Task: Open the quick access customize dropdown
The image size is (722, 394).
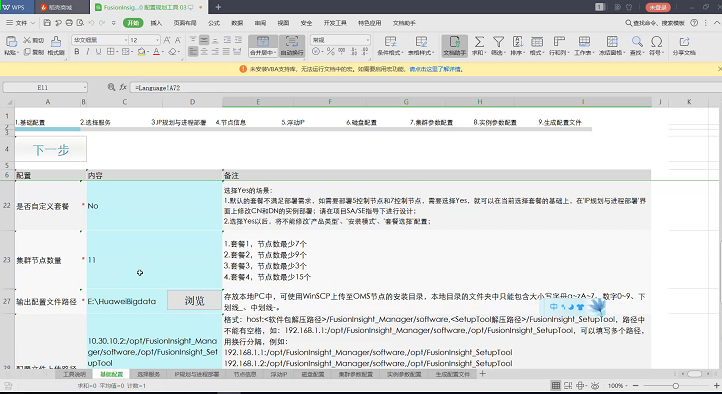Action: [114, 23]
